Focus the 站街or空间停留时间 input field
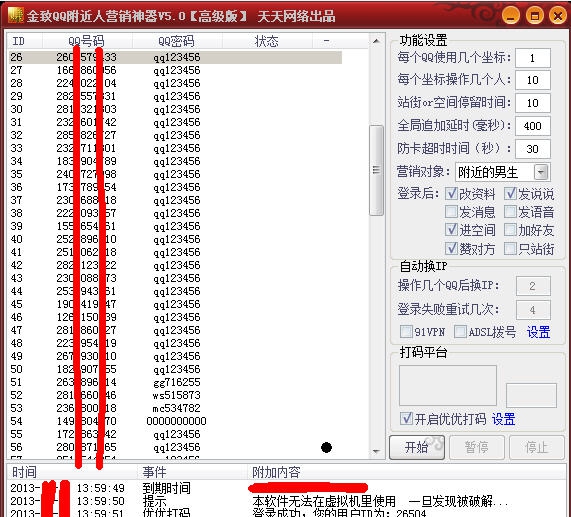This screenshot has height=517, width=571. (533, 103)
